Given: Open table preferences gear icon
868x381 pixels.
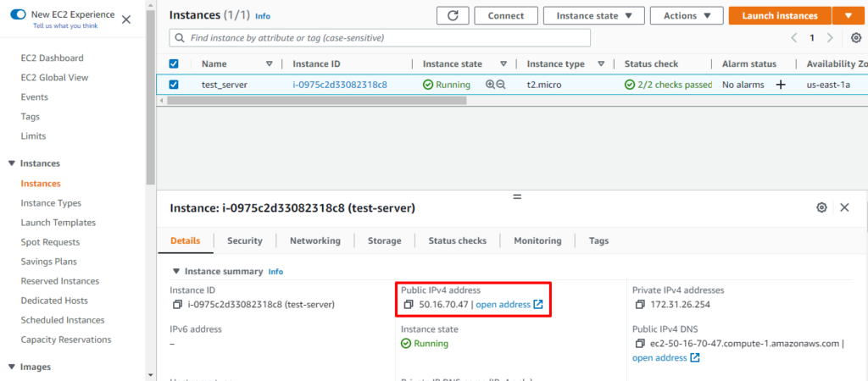Looking at the screenshot, I should point(856,38).
